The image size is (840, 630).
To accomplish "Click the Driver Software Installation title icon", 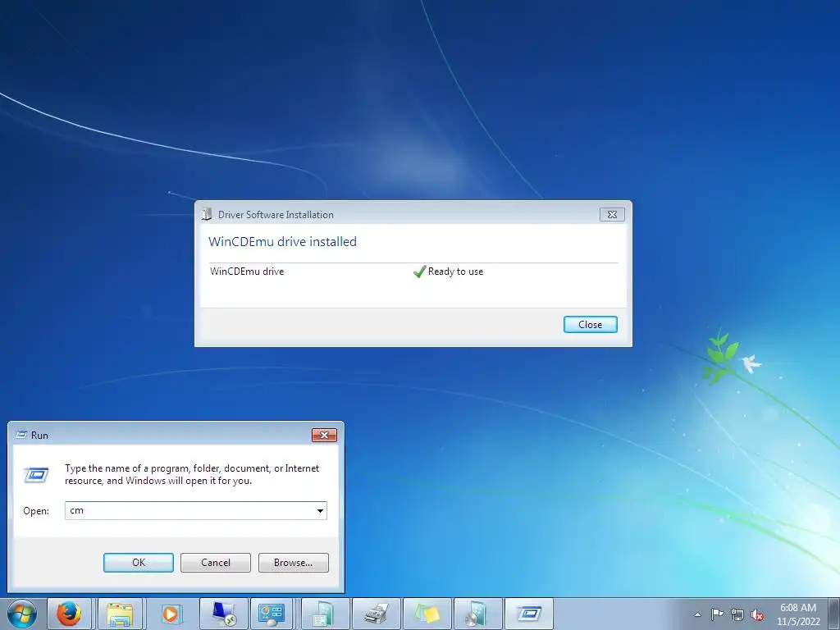I will [x=206, y=214].
